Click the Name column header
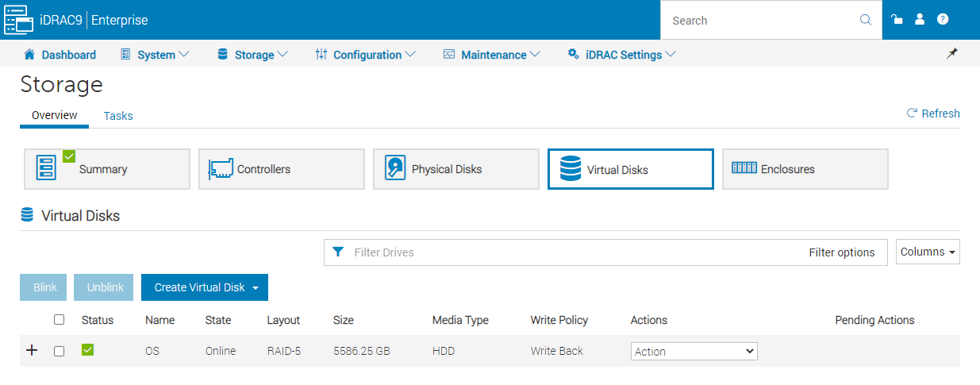 coord(160,320)
